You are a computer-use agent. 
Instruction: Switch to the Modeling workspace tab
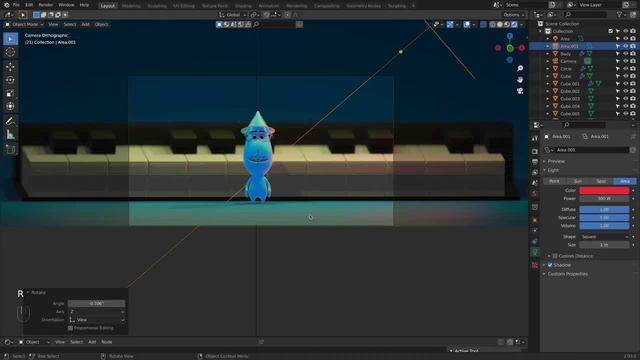pyautogui.click(x=131, y=6)
